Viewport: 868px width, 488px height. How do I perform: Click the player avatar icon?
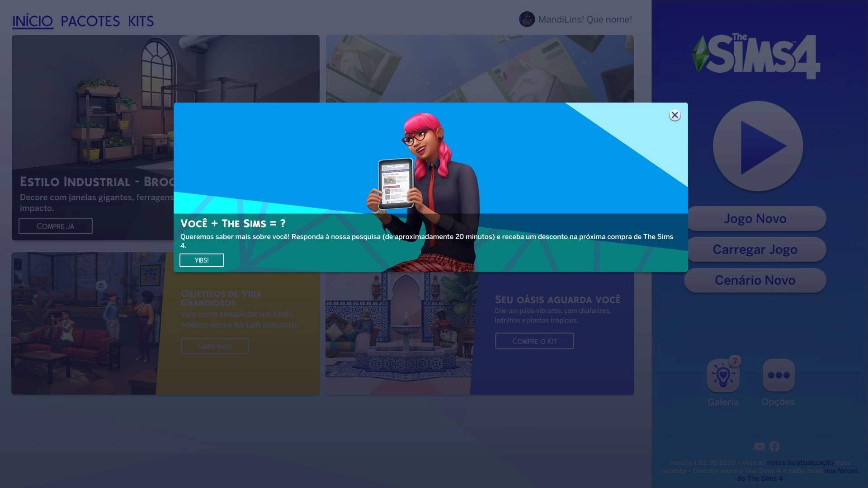tap(527, 19)
